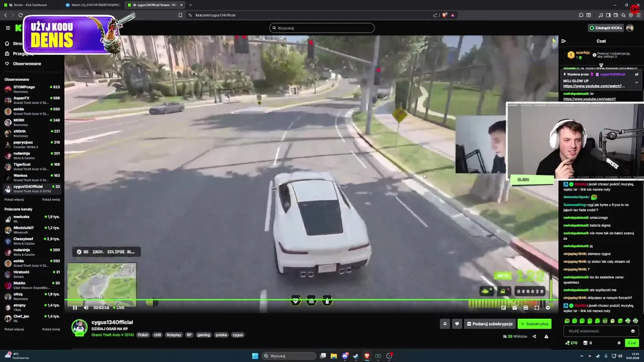The height and width of the screenshot is (362, 644).
Task: Open meduska recommended channel
Action: (x=32, y=219)
